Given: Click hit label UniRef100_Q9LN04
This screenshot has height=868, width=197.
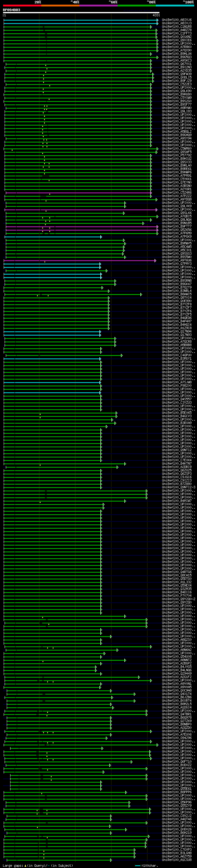Looking at the screenshot, I should click(177, 220).
